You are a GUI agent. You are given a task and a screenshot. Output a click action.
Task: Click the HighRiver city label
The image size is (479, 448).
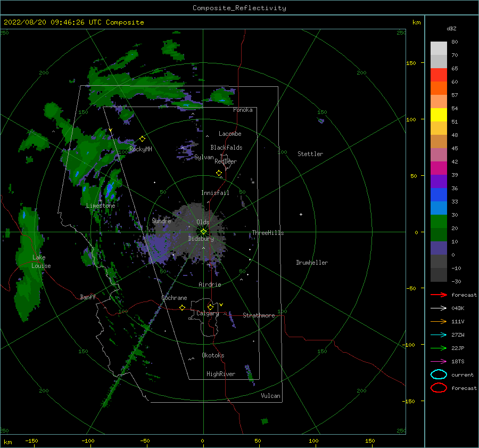coord(221,374)
